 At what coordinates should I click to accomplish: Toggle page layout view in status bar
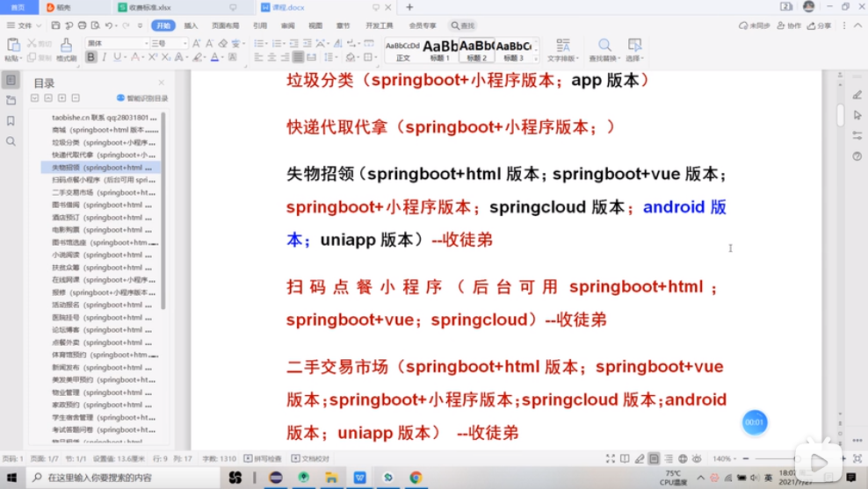pos(654,458)
